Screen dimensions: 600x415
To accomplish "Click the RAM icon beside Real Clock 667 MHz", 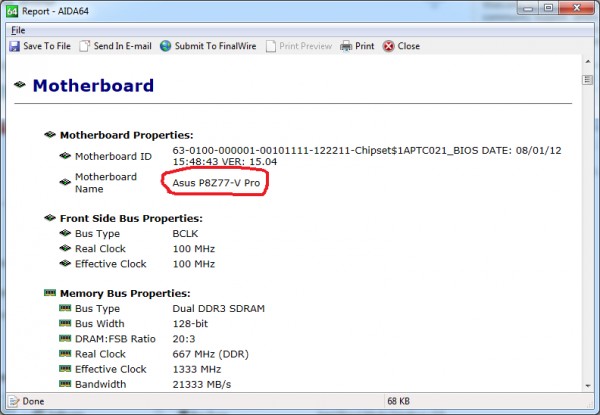I will [x=65, y=353].
